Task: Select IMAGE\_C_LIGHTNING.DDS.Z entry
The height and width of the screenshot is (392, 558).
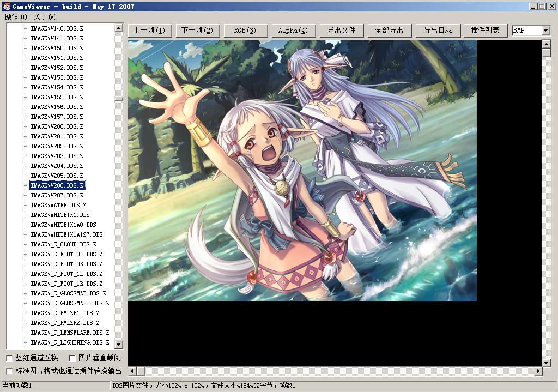Action: 70,342
